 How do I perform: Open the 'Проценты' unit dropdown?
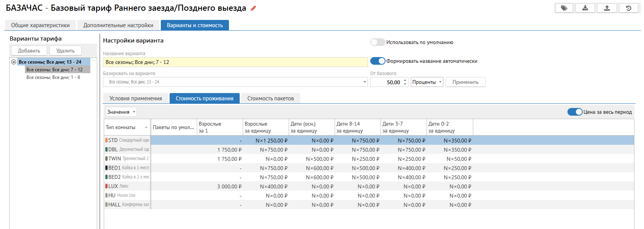tap(427, 82)
